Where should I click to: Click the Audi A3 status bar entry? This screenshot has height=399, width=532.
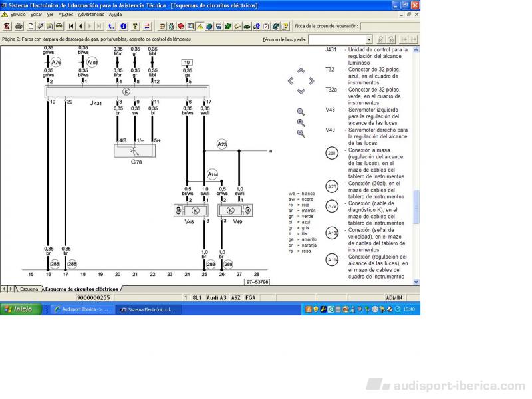point(216,297)
